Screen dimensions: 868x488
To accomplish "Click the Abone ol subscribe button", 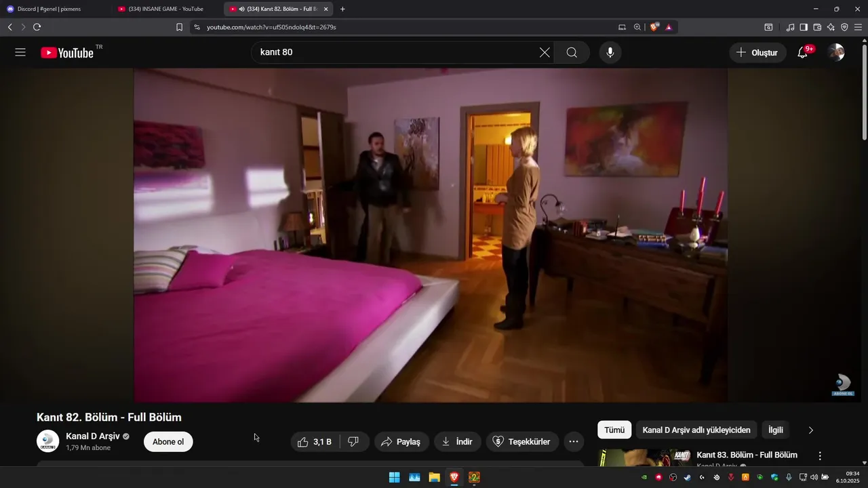I will point(168,442).
